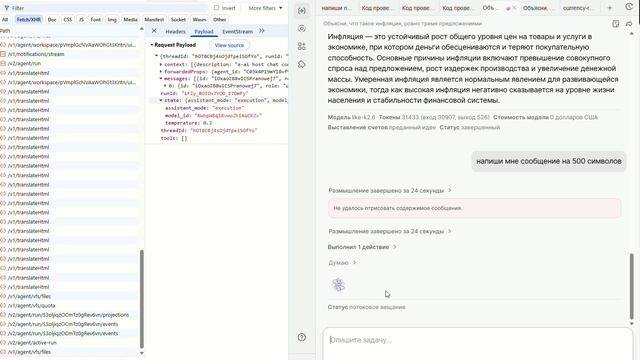The height and width of the screenshot is (360, 640).
Task: Open the More filters dropdown
Action: [265, 8]
